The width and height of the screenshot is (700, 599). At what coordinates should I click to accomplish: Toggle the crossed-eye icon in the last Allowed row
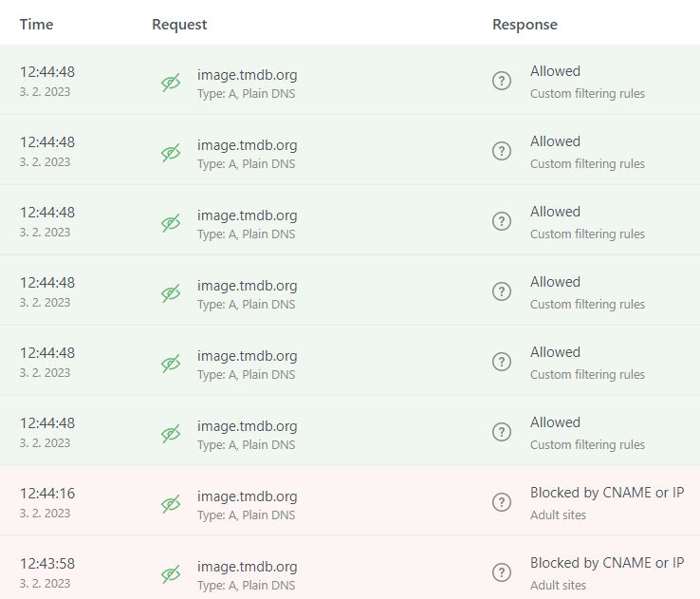(x=171, y=434)
